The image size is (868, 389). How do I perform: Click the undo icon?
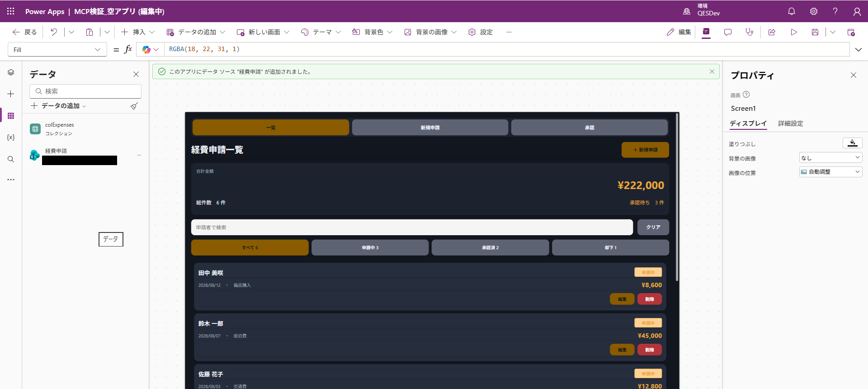[54, 32]
